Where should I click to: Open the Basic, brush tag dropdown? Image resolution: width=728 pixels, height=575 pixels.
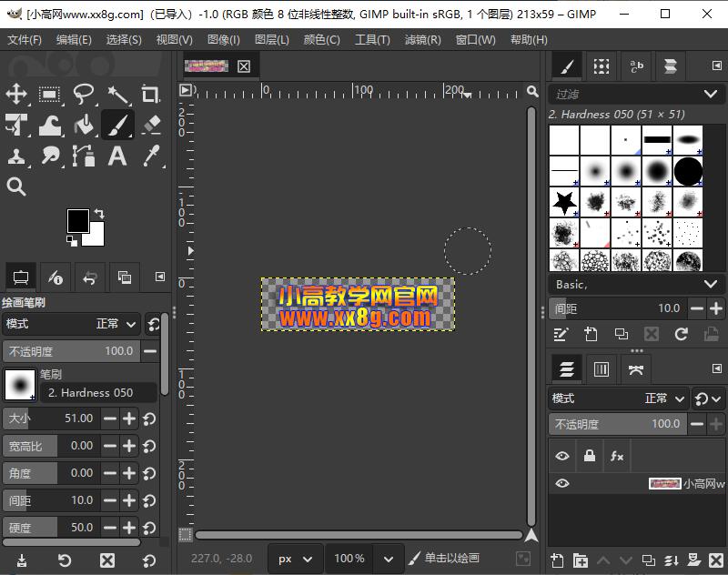(x=635, y=285)
